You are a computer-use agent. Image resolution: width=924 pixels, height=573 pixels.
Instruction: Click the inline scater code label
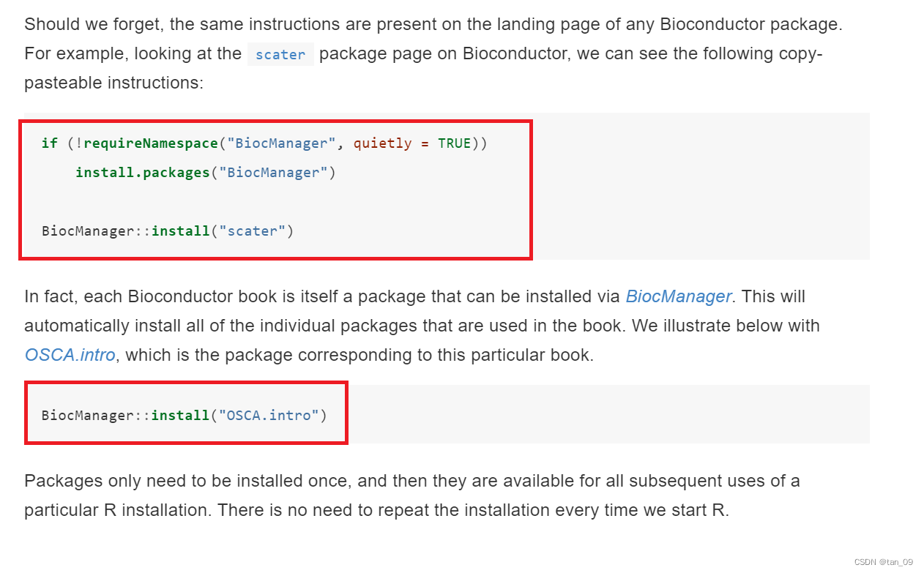(280, 54)
